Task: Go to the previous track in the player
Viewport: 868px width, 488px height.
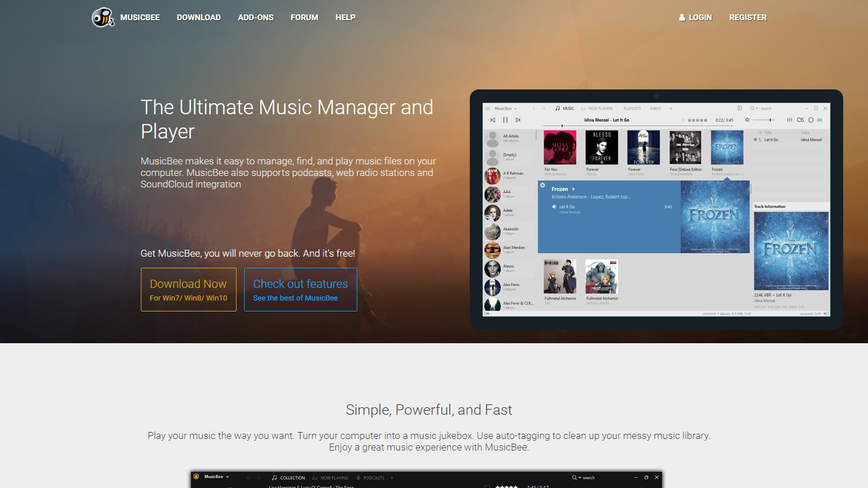Action: click(492, 120)
